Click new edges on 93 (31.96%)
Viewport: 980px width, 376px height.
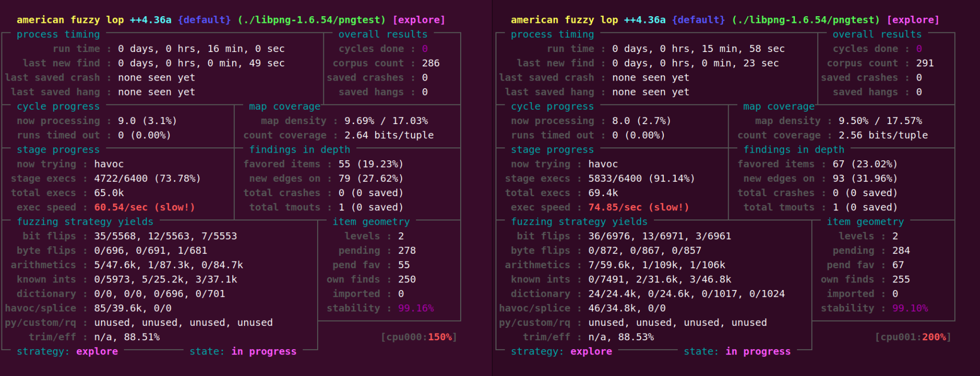pyautogui.click(x=865, y=178)
